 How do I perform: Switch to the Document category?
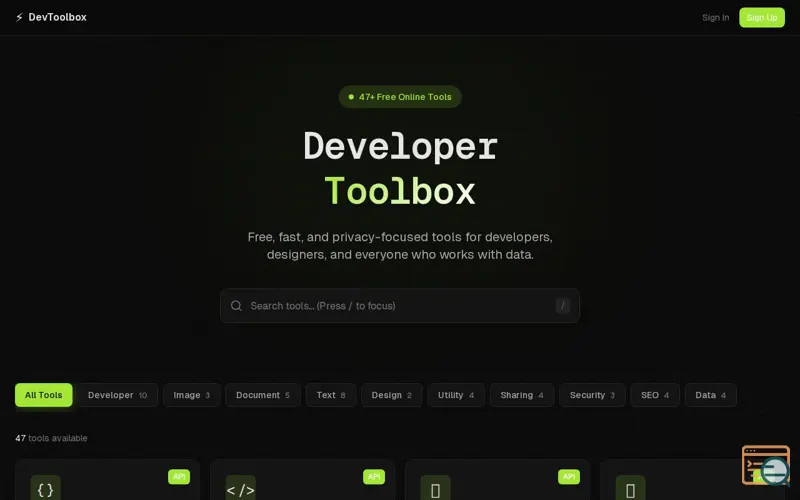click(263, 395)
